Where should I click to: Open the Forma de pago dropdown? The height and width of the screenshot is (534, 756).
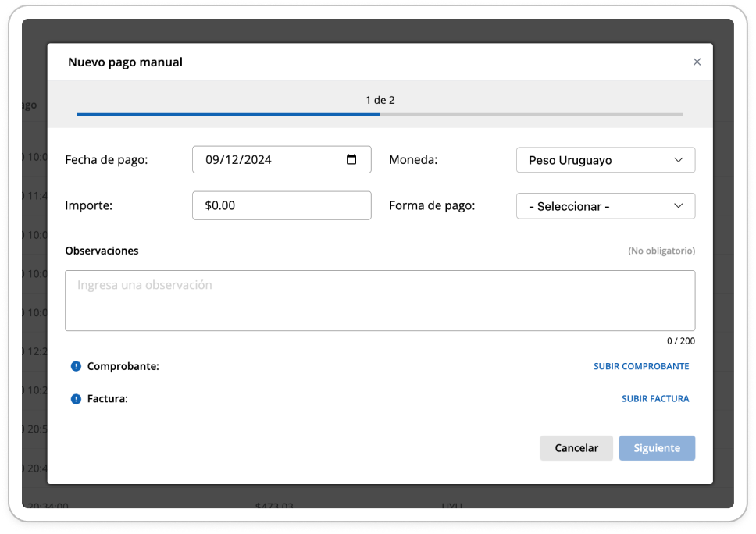tap(605, 206)
